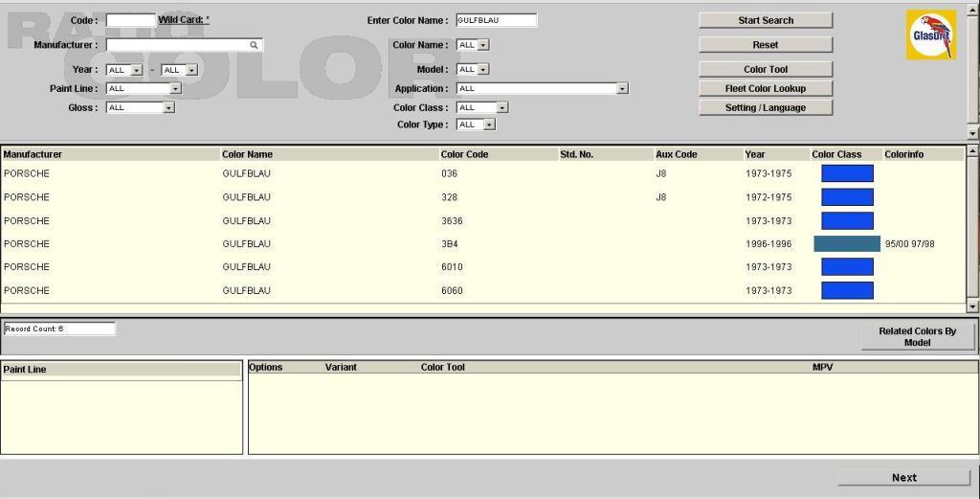Select the blue swatch for code 6060

click(x=848, y=290)
